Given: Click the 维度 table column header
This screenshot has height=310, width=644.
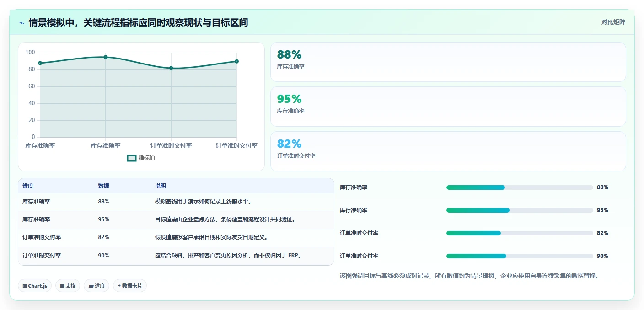Looking at the screenshot, I should point(28,186).
